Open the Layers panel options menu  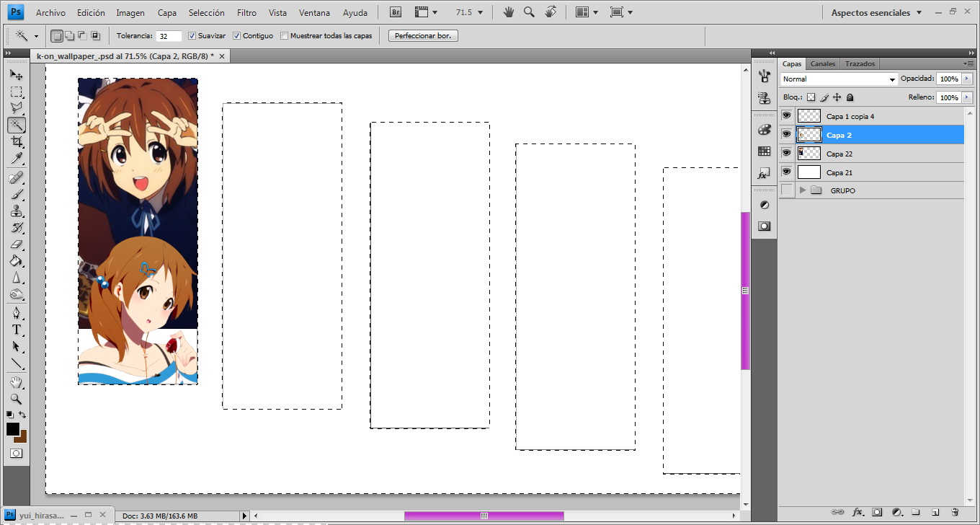click(968, 63)
